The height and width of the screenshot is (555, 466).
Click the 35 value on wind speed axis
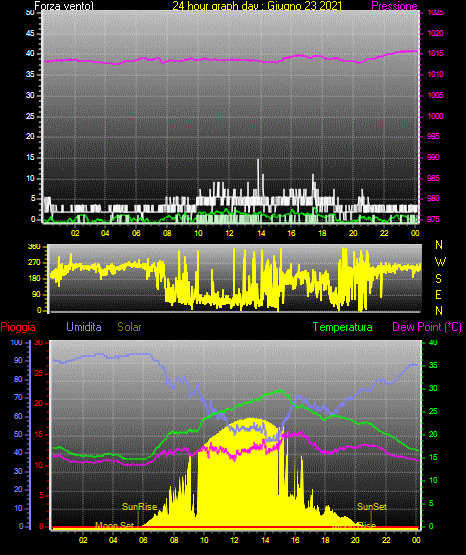click(30, 74)
